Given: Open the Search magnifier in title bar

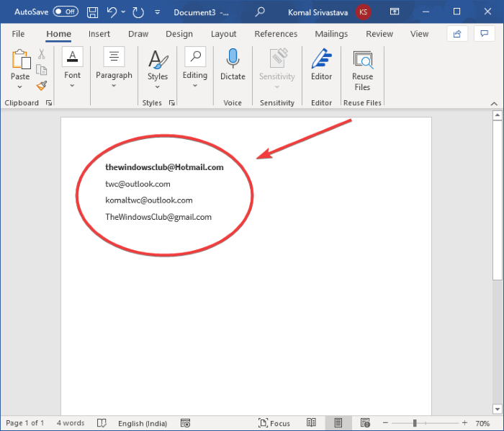Looking at the screenshot, I should tap(260, 12).
